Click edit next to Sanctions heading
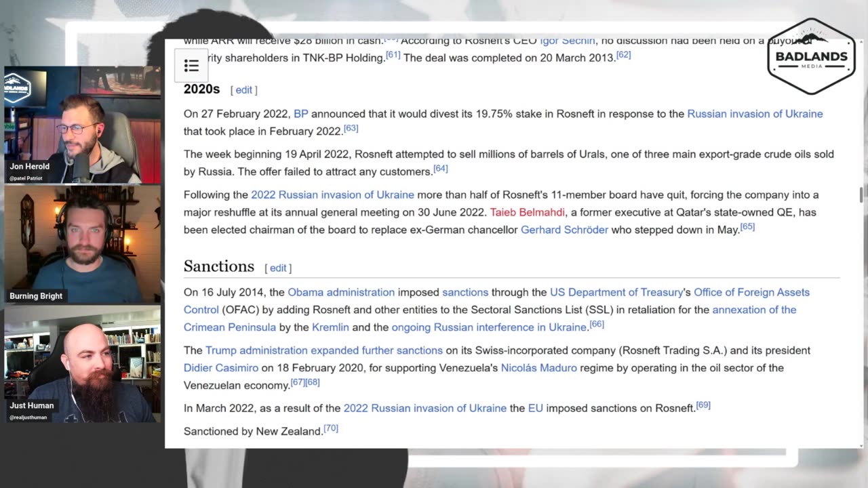Viewport: 868px width, 488px height. click(278, 268)
